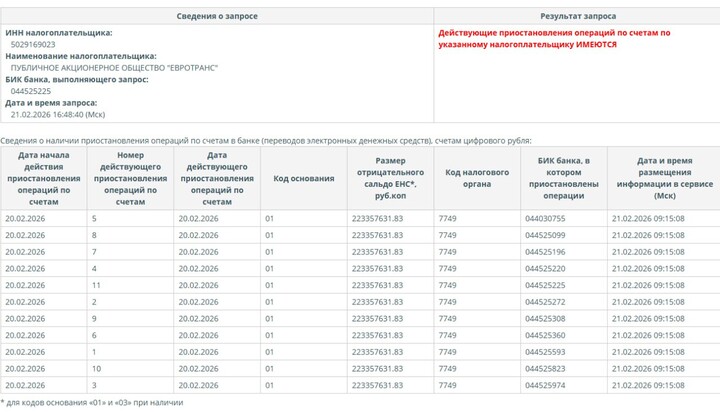Select the bank BIK cell 044525974
720x412 pixels.
tap(544, 385)
